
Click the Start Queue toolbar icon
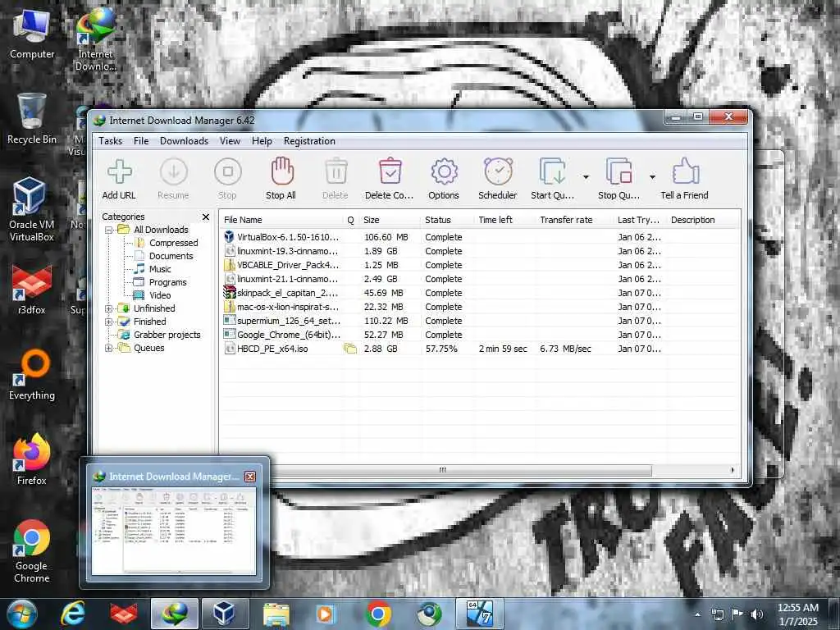pyautogui.click(x=552, y=172)
